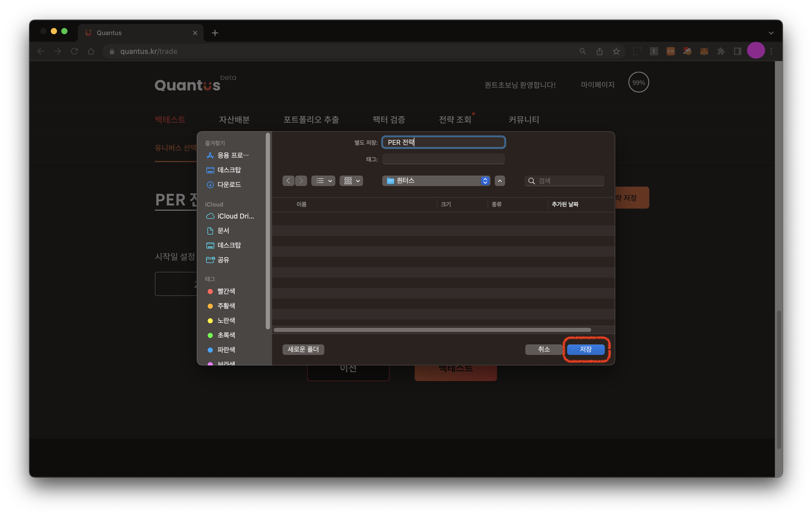812x516 pixels.
Task: Open the purple profile avatar
Action: (x=756, y=50)
